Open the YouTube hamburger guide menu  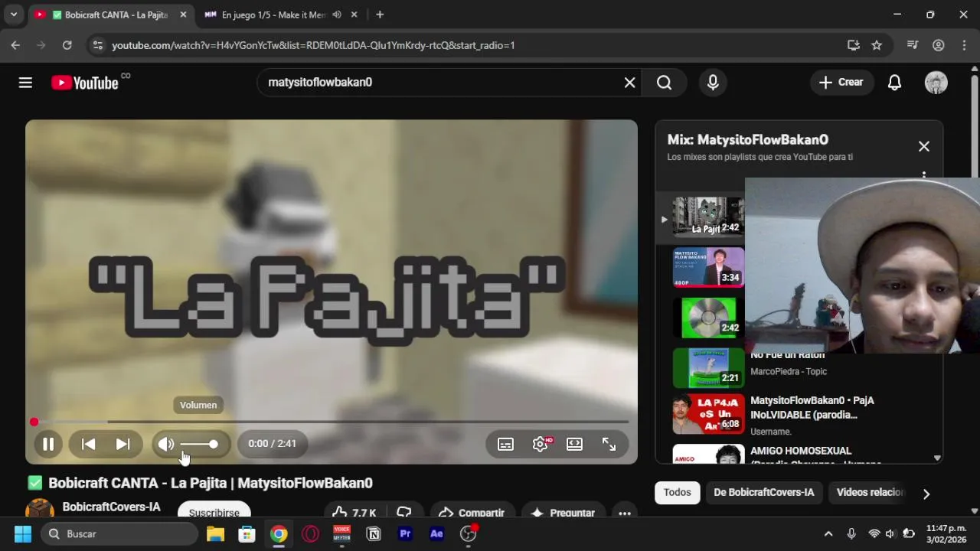point(25,83)
